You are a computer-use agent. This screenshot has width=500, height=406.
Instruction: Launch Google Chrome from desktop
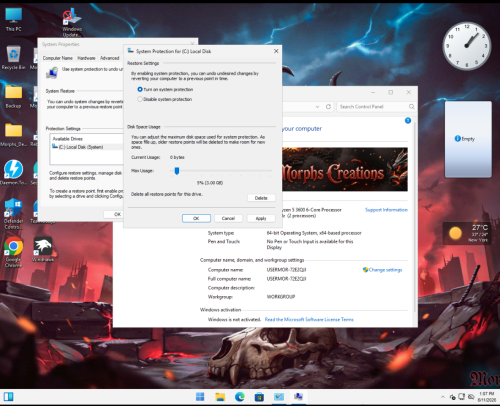13,252
